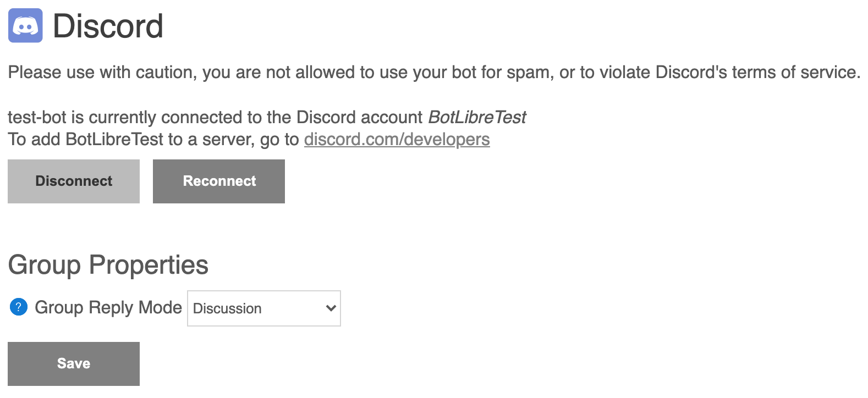Screen dimensions: 868x398
Task: Click the blue question mark help icon
Action: click(19, 307)
